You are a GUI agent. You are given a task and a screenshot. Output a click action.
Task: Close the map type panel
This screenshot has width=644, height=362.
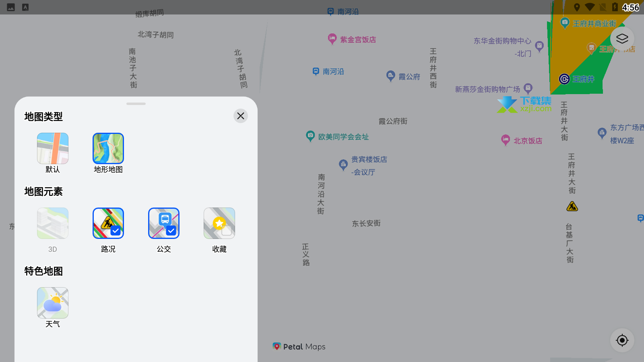click(x=241, y=116)
